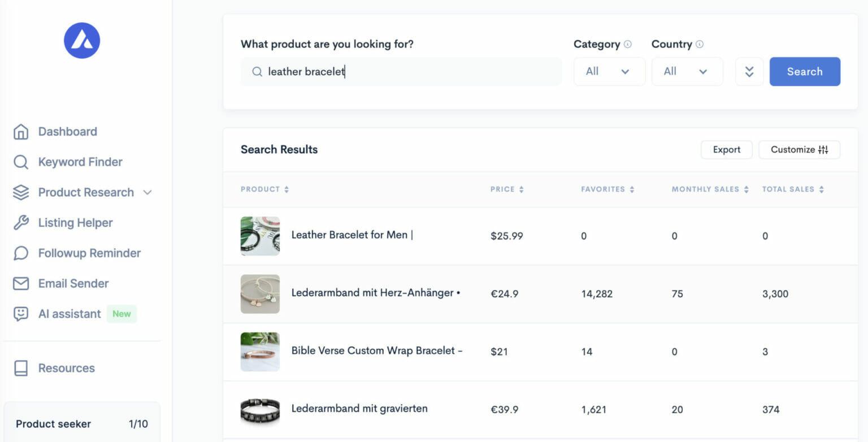
Task: Open Product Research via its layers icon
Action: [21, 192]
